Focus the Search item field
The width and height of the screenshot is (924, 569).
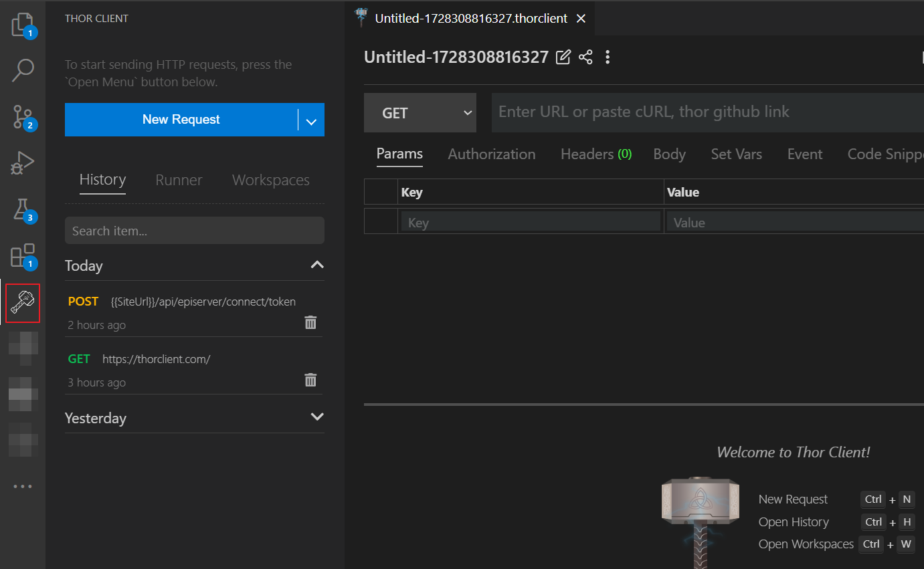point(195,231)
